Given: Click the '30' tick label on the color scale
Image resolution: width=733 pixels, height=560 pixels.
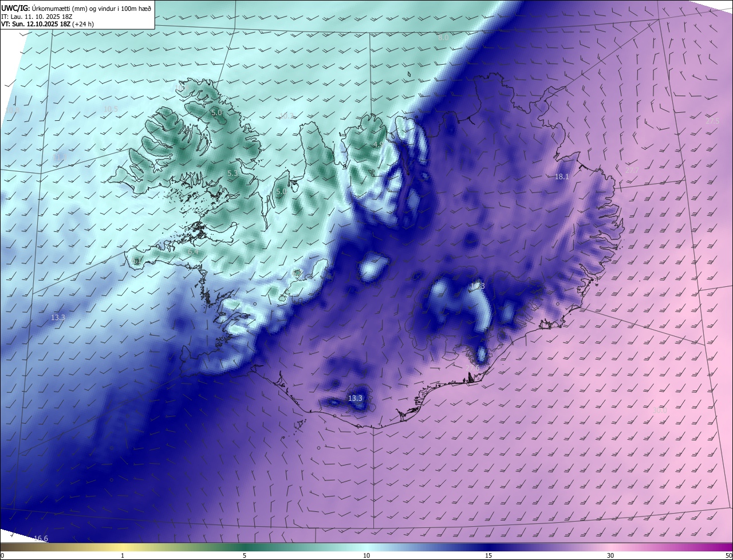Looking at the screenshot, I should 610,556.
